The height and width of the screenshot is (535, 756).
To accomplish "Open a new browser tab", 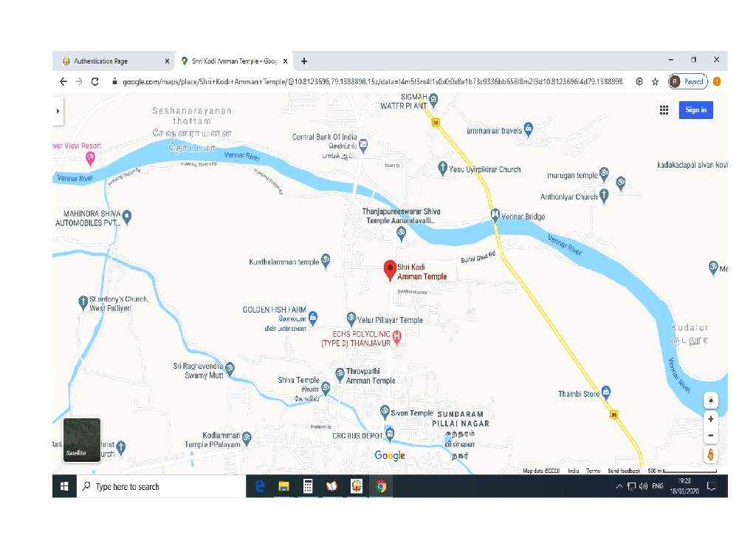I will pyautogui.click(x=304, y=61).
